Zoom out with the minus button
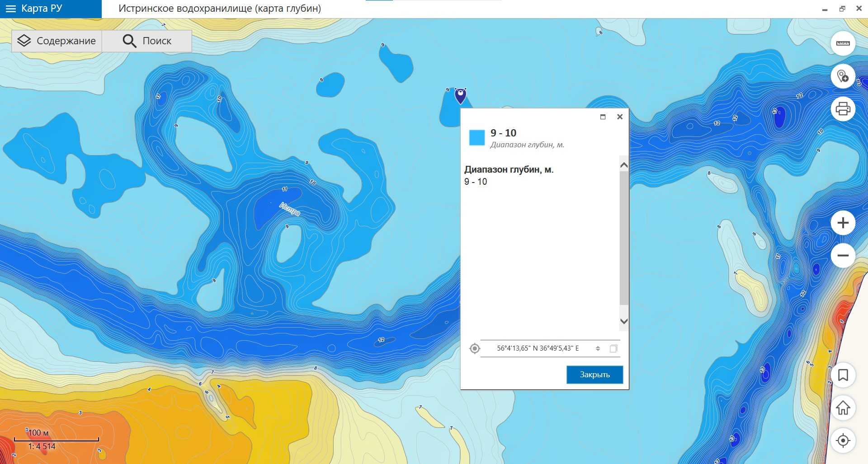This screenshot has width=868, height=464. click(x=843, y=255)
